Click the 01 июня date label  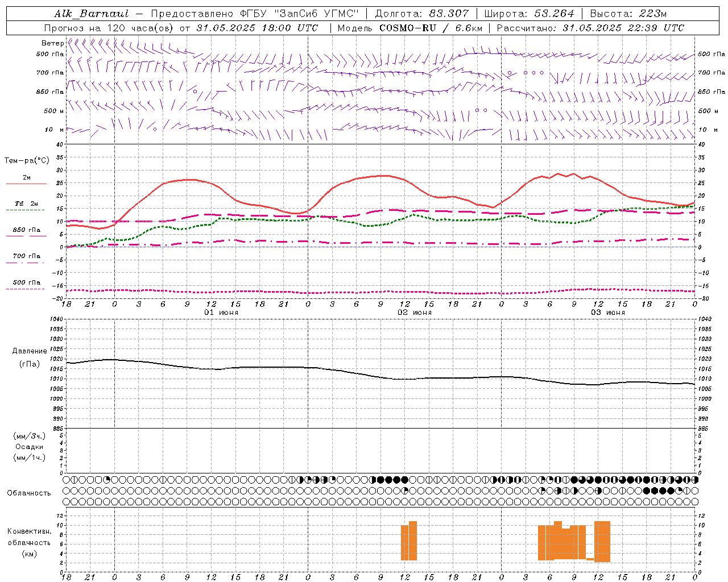tap(221, 313)
